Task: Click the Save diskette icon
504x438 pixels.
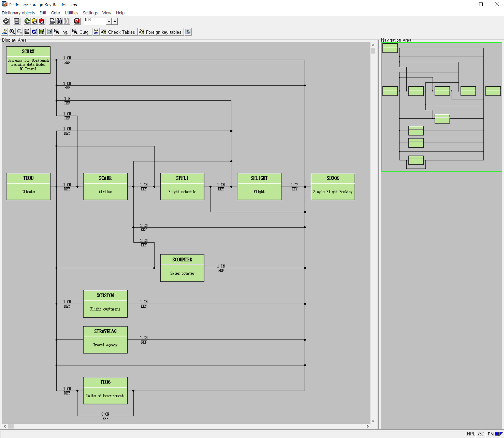Action: (17, 21)
